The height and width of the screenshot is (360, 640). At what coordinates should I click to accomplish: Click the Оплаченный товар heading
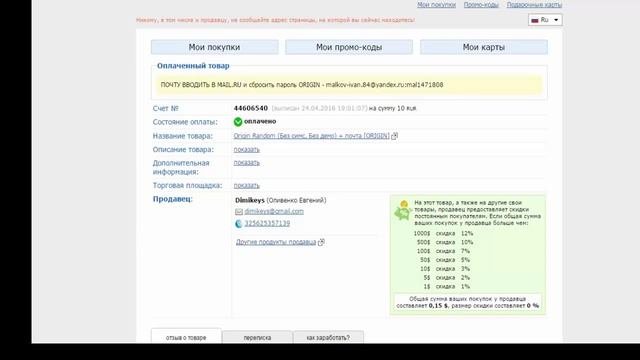point(193,66)
